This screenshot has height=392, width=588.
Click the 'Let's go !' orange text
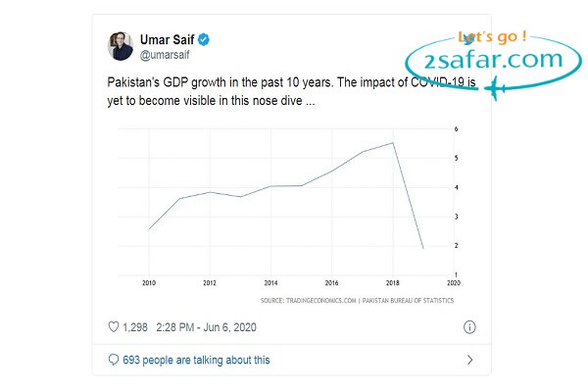pyautogui.click(x=492, y=37)
